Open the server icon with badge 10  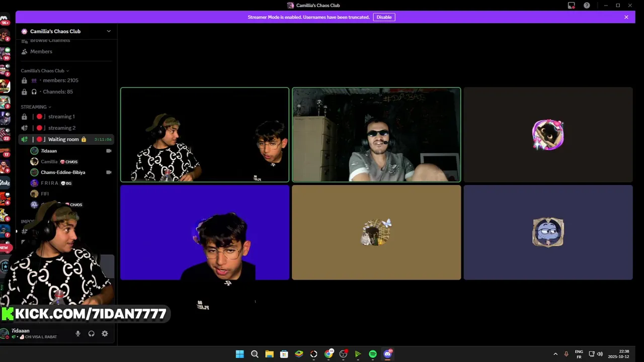pyautogui.click(x=5, y=53)
